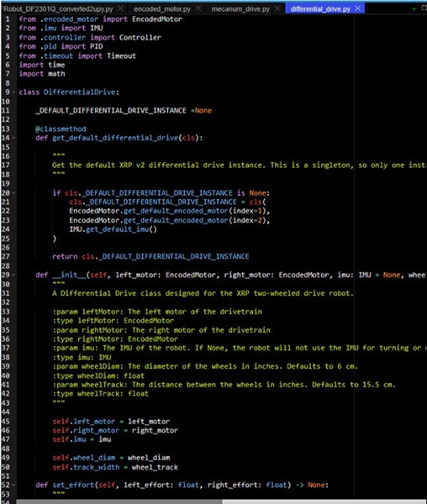This screenshot has height=504, width=427.
Task: Click the 'Get the default XRP v2' docstring line
Action: pyautogui.click(x=240, y=165)
